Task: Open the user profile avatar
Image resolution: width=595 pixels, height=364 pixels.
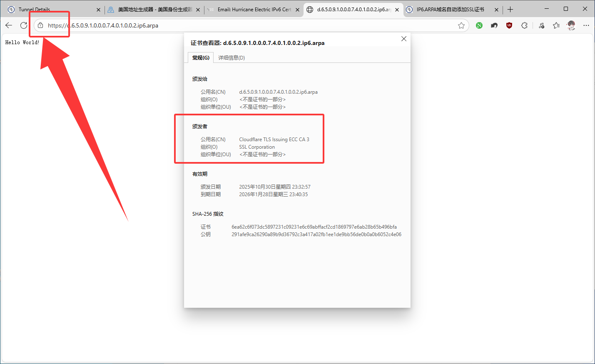Action: tap(571, 25)
